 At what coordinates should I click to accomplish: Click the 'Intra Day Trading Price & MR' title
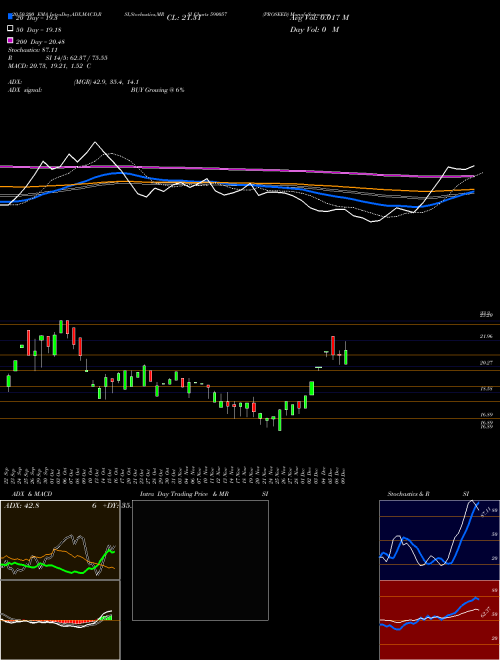pyautogui.click(x=184, y=494)
